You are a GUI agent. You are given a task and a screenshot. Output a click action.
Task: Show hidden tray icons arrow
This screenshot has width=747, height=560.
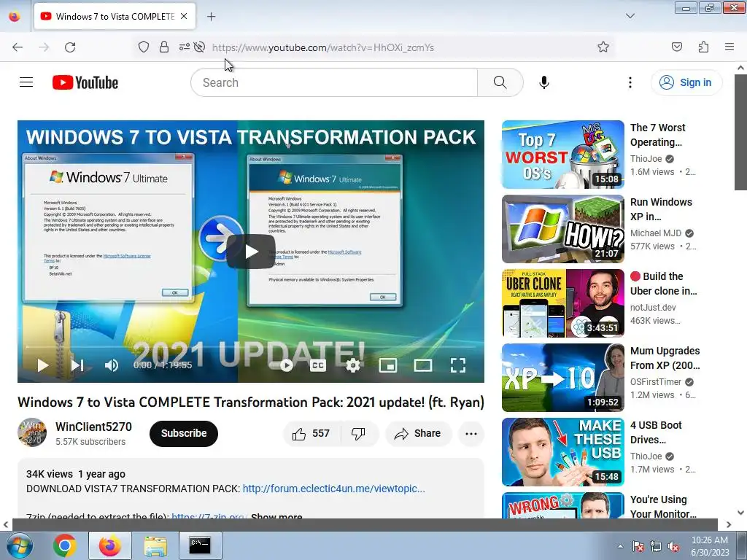click(620, 546)
